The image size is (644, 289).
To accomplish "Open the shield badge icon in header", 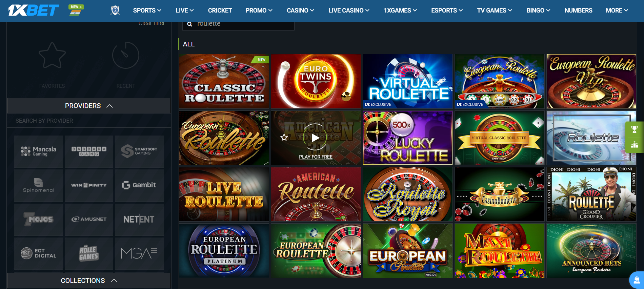I will point(115,10).
